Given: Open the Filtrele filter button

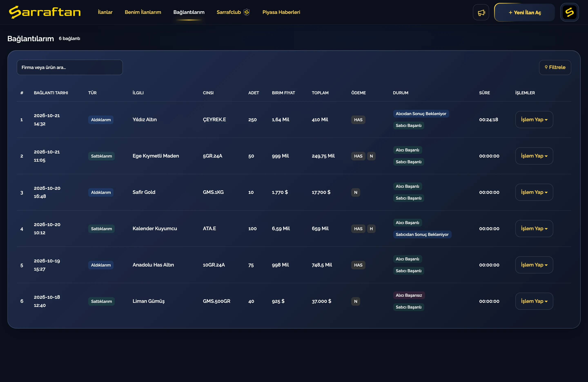Looking at the screenshot, I should 555,67.
